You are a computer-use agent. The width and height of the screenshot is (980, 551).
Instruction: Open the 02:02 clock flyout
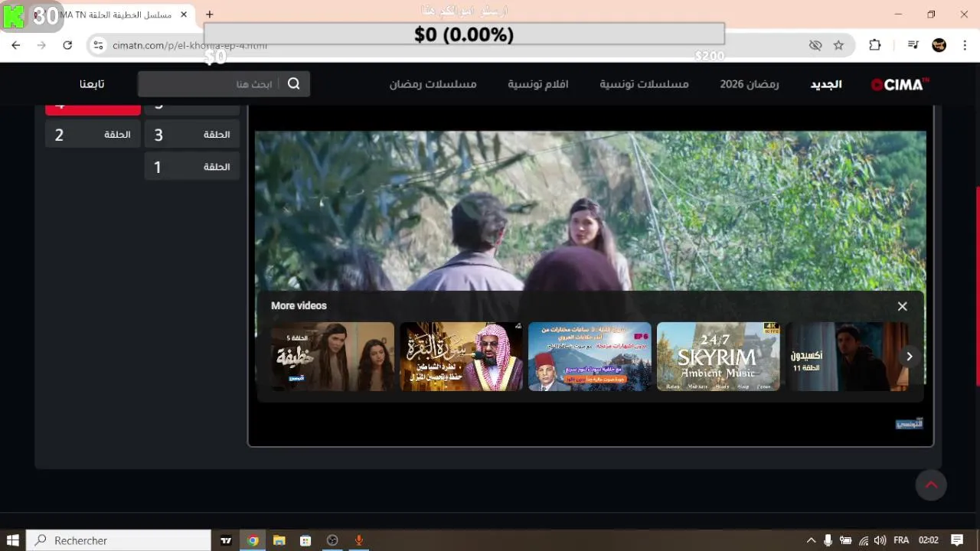tap(929, 540)
